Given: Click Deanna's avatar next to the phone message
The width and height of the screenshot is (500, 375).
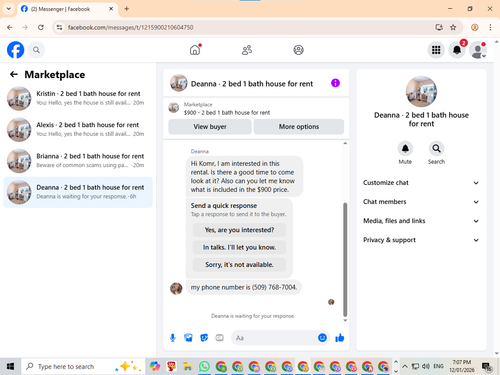Looking at the screenshot, I should coord(176,288).
